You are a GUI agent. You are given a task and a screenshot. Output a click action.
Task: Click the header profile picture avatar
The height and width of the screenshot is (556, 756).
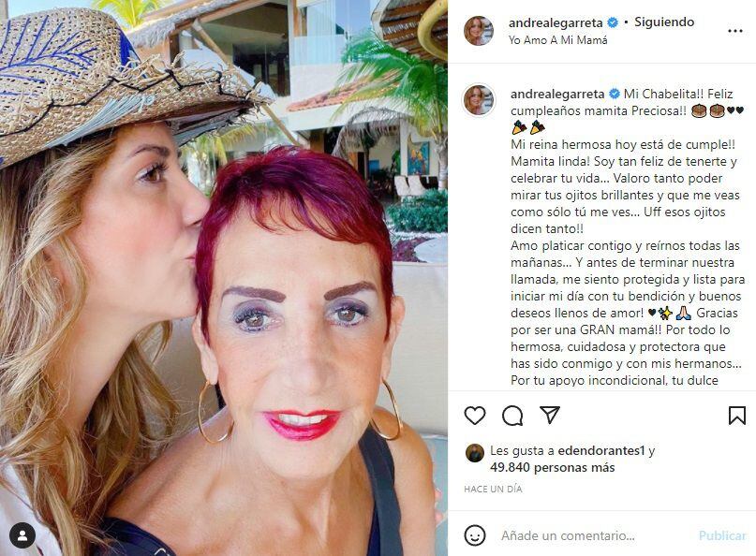click(x=479, y=31)
